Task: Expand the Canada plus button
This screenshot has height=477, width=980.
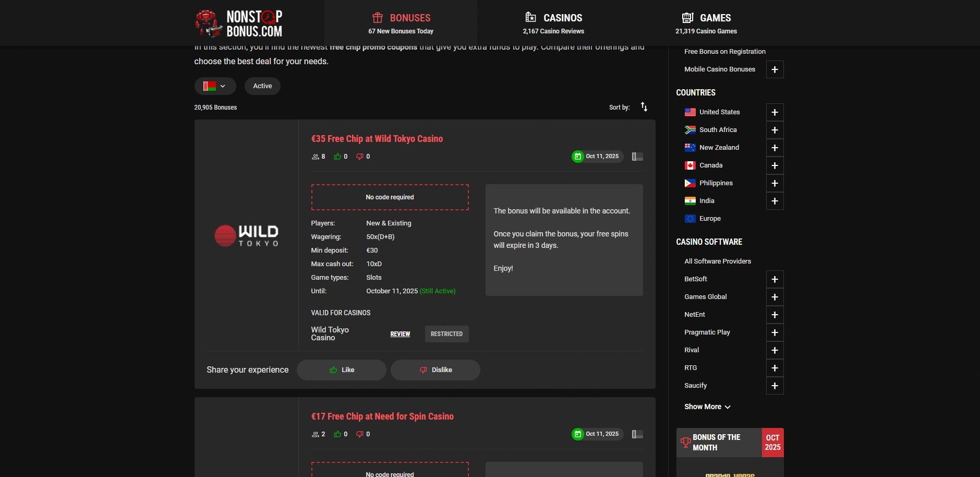Action: click(x=775, y=165)
